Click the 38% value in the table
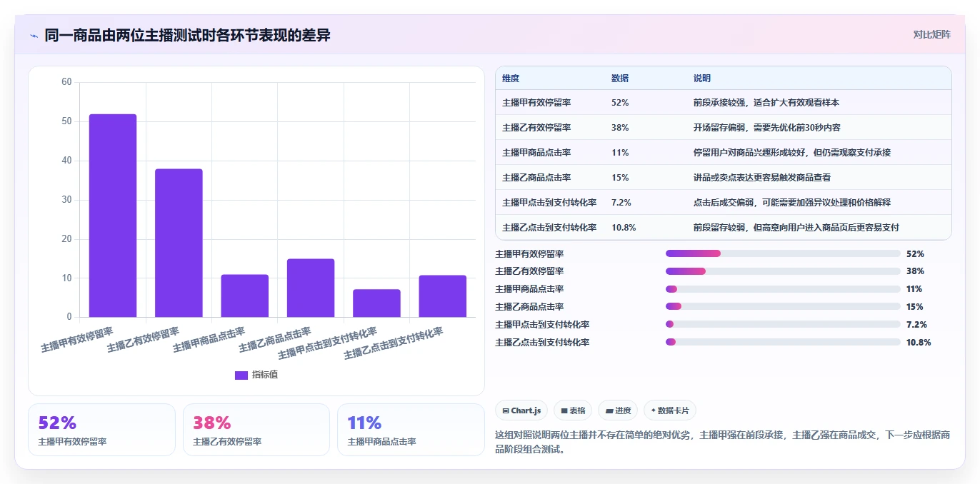Viewport: 980px width, 484px height. pyautogui.click(x=620, y=128)
